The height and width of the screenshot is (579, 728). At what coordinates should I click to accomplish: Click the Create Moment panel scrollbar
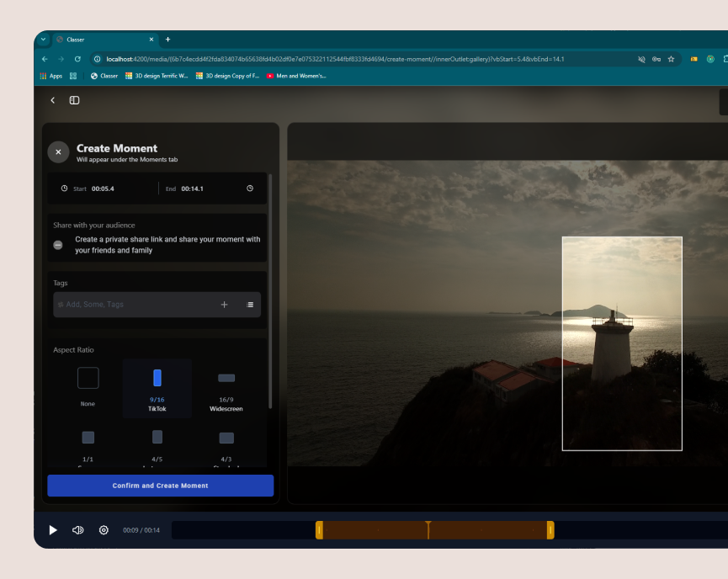pos(270,291)
